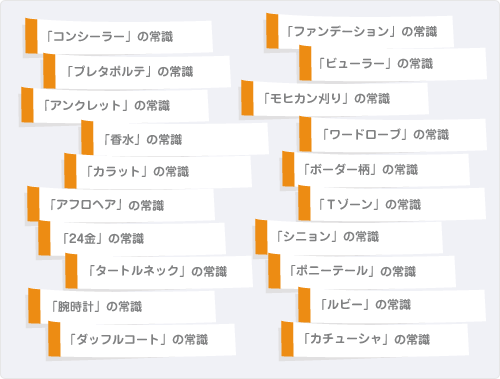Open the 「アフロヘア」の常識 link
Screen dimensions: 500x379
click(x=121, y=205)
